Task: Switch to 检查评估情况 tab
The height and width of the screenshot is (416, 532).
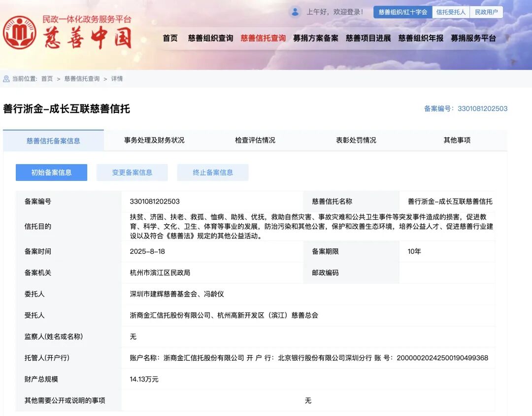Action: [x=255, y=140]
